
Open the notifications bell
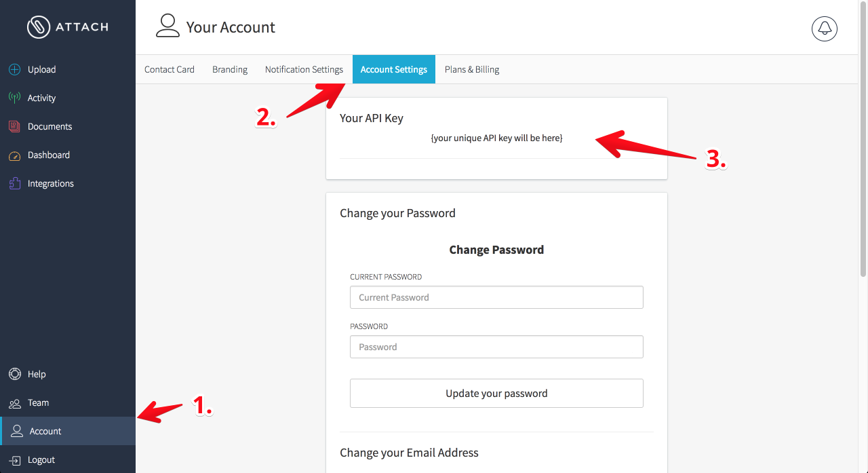(x=824, y=29)
